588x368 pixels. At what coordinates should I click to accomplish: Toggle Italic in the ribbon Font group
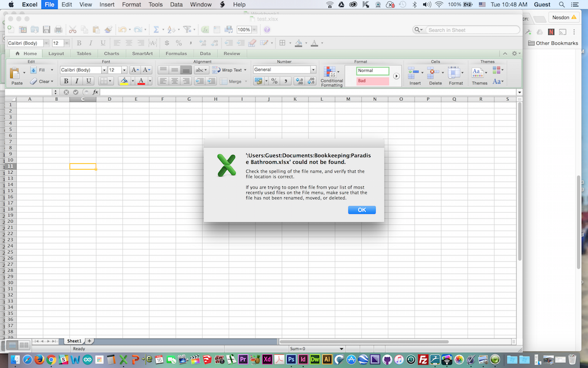78,81
